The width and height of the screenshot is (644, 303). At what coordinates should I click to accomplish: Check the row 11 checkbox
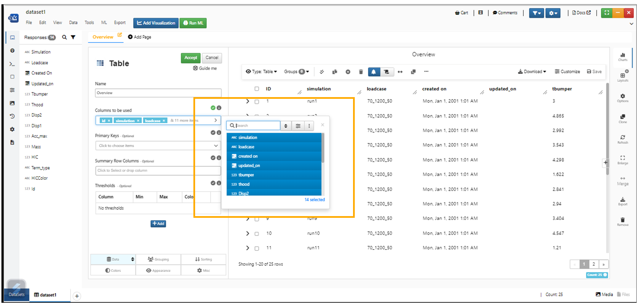point(257,248)
